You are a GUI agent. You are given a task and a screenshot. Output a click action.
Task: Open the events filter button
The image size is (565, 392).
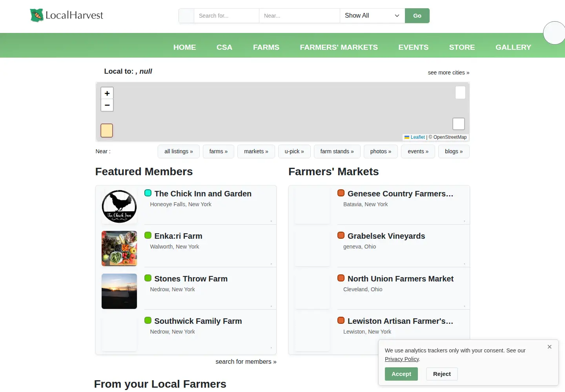click(418, 151)
